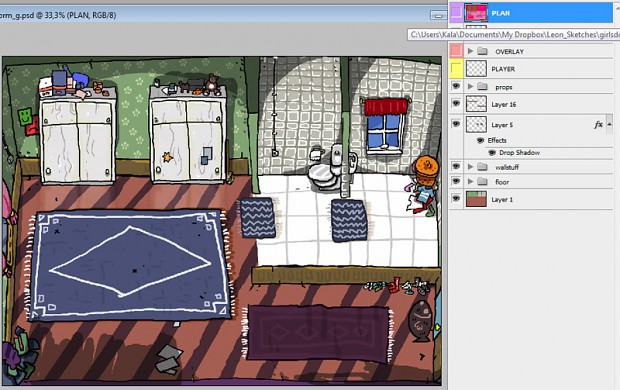Toggle the eye icon beside Drop Shadow

(492, 153)
